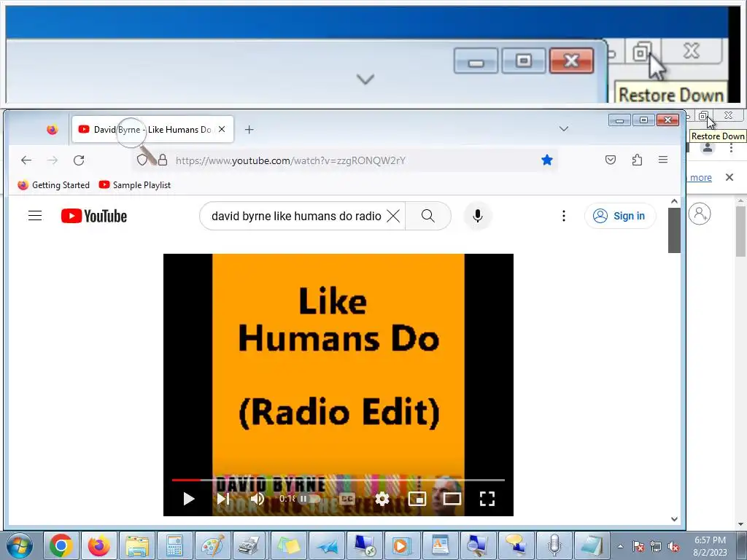Open the Firefox extensions menu

[637, 160]
